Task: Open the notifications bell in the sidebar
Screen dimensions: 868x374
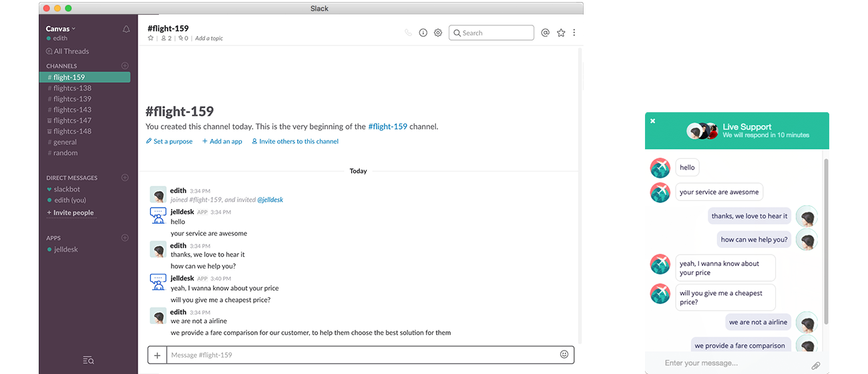Action: [126, 29]
